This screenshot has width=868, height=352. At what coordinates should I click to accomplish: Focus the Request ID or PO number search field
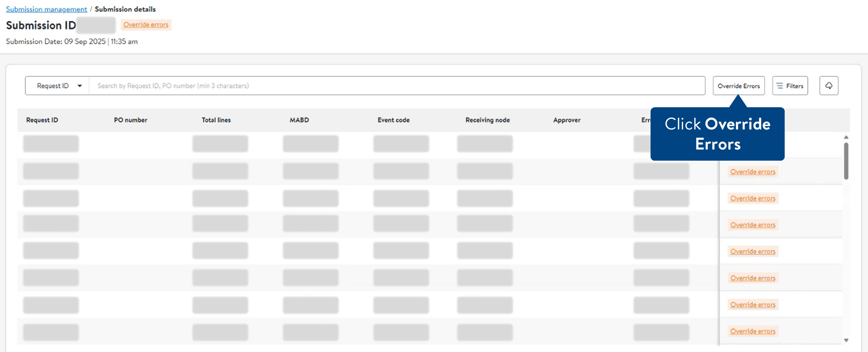(397, 85)
